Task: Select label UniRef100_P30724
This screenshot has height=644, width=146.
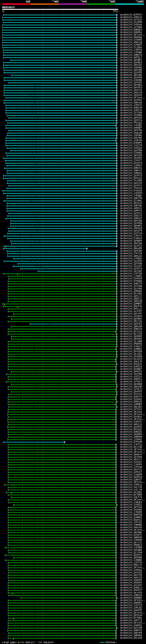Action: click(x=131, y=254)
